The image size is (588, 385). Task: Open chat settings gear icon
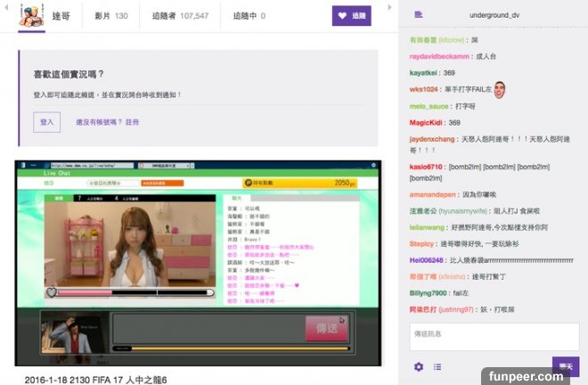click(x=419, y=366)
